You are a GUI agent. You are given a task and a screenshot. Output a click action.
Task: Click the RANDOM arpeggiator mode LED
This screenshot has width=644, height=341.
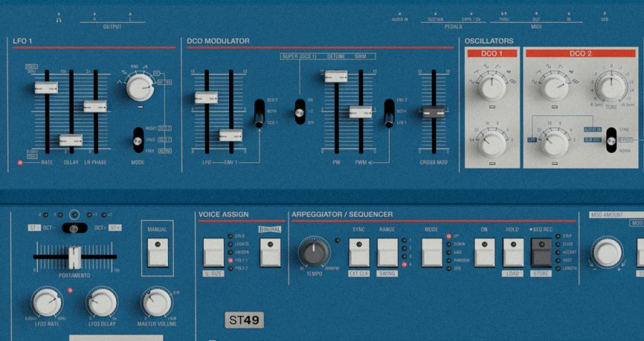(x=449, y=260)
